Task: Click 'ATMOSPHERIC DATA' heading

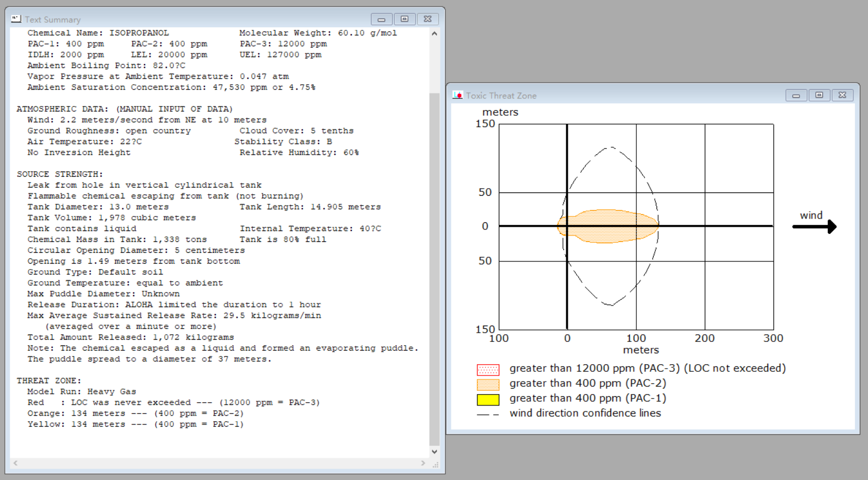Action: (125, 109)
